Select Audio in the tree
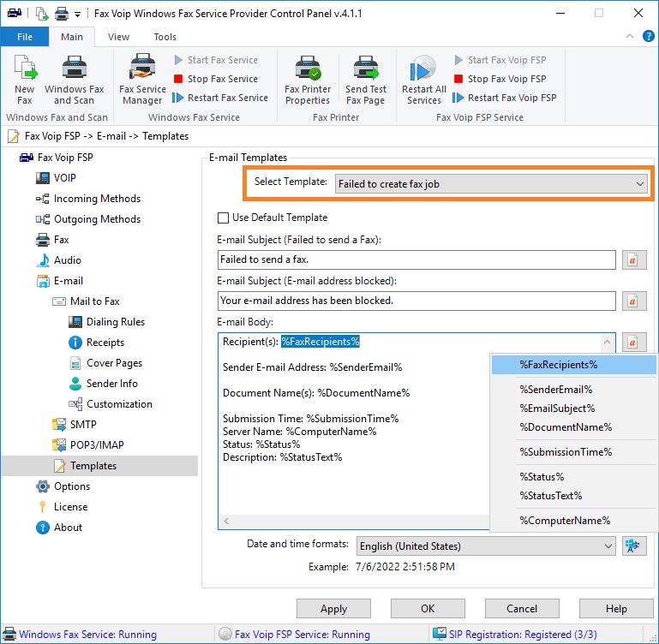The height and width of the screenshot is (644, 659). tap(59, 260)
